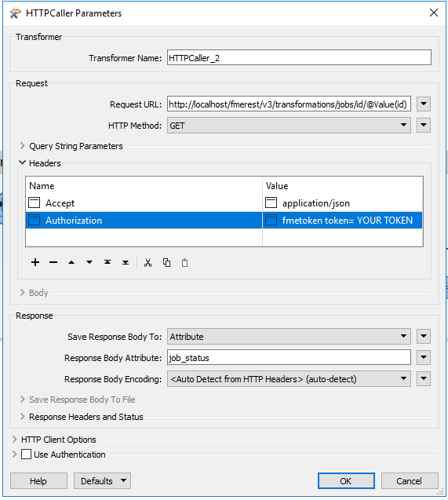Expand Response Headers and Status section
The image size is (448, 500).
tap(22, 417)
